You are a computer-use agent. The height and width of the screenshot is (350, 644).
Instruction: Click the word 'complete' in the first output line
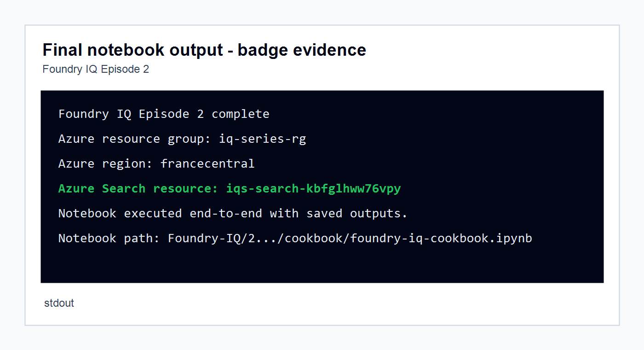[241, 114]
